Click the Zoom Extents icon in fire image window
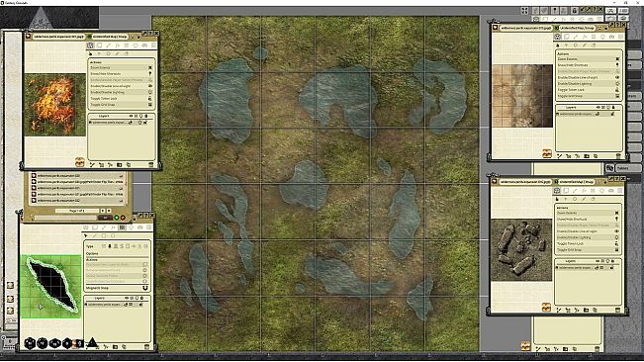This screenshot has height=362, width=644. 150,67
